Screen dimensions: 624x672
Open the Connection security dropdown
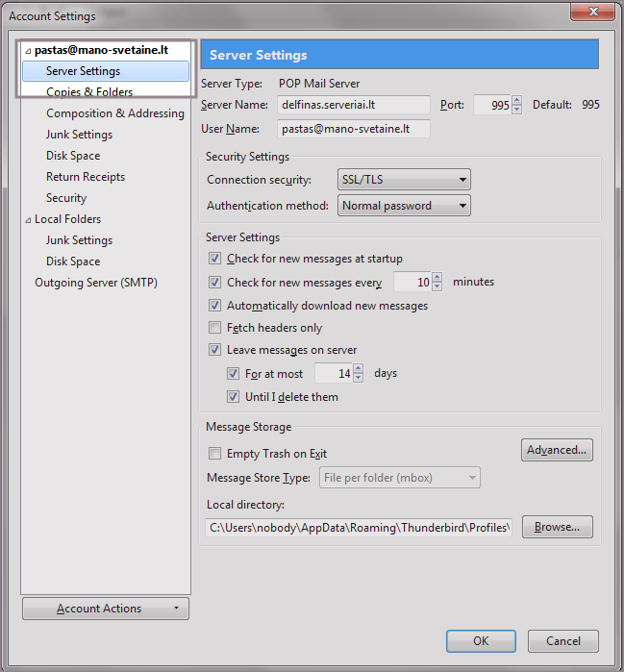pyautogui.click(x=404, y=180)
